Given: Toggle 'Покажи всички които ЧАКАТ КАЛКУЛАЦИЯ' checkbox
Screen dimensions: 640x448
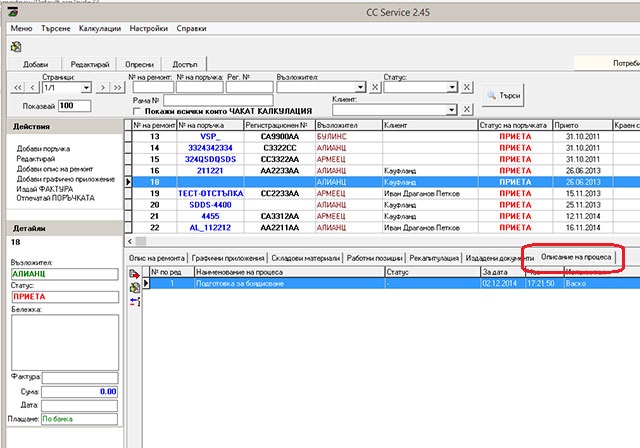Looking at the screenshot, I should 137,111.
